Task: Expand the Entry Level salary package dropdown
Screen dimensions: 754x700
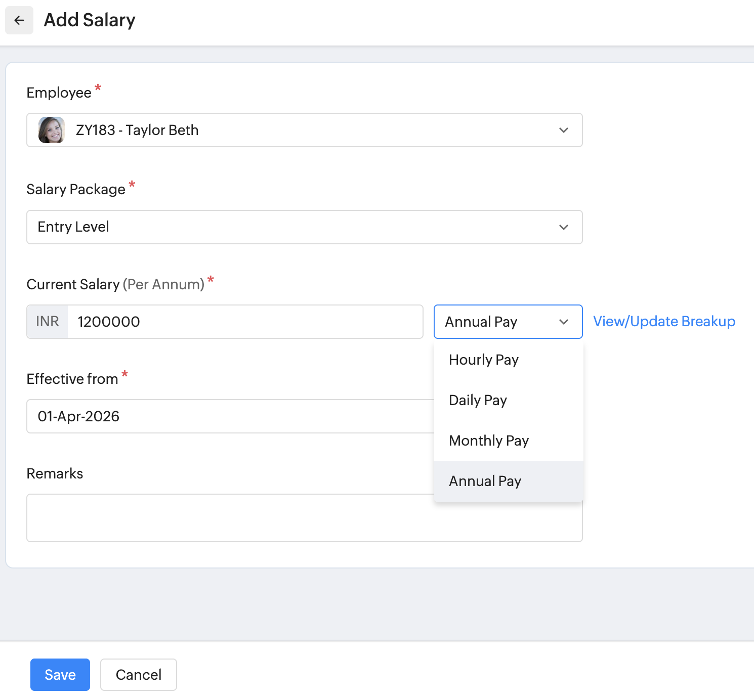Action: point(304,227)
